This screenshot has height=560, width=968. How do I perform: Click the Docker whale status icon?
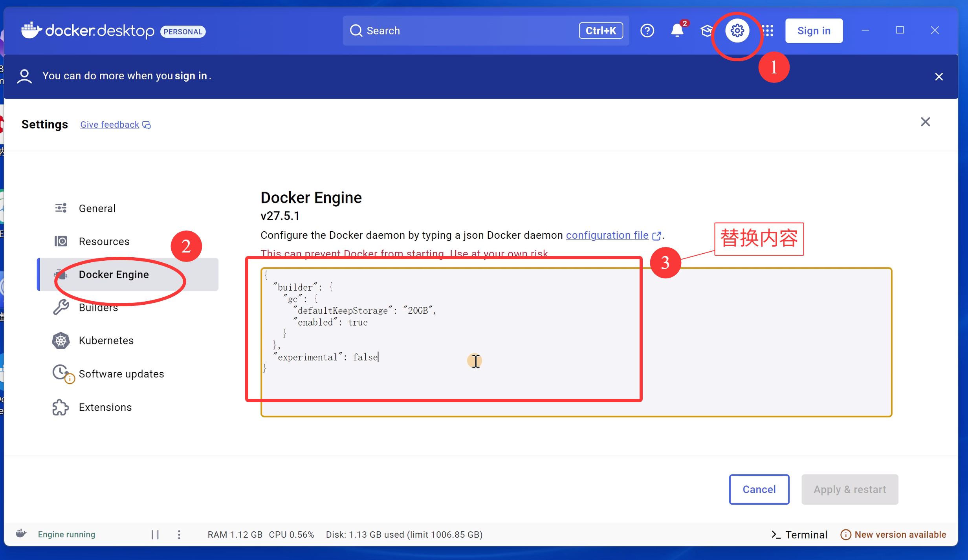pyautogui.click(x=21, y=534)
